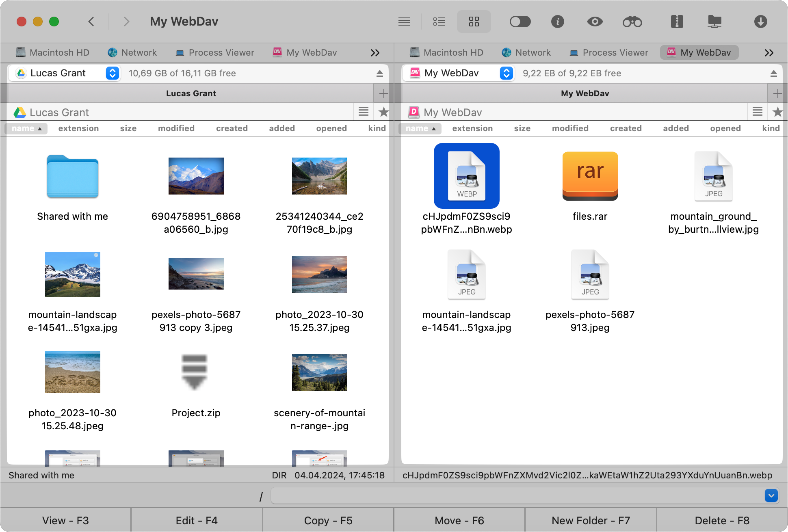Expand hidden tabs via >> in left panel
This screenshot has width=788, height=532.
point(375,52)
